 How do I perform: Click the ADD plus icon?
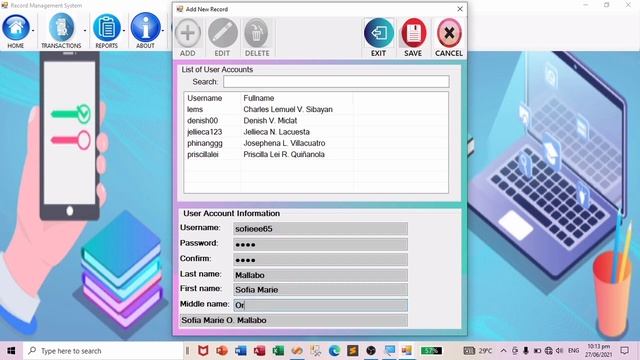click(188, 33)
